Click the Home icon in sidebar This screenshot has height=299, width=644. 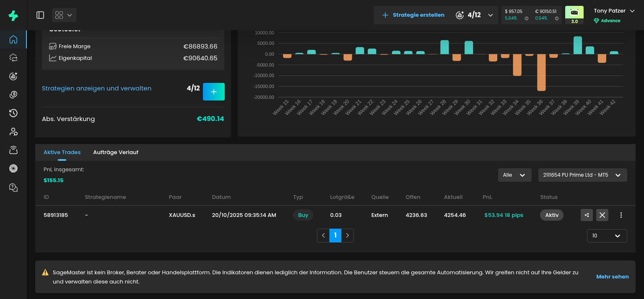[x=13, y=40]
